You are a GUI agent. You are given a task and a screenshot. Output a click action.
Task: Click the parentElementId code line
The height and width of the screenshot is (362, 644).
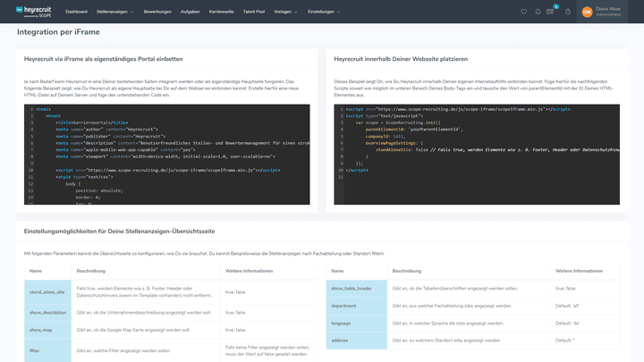pos(414,130)
